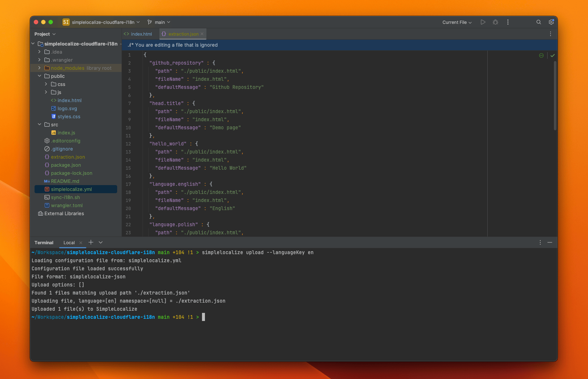Image resolution: width=588 pixels, height=379 pixels.
Task: Open README.md file
Action: pyautogui.click(x=65, y=181)
